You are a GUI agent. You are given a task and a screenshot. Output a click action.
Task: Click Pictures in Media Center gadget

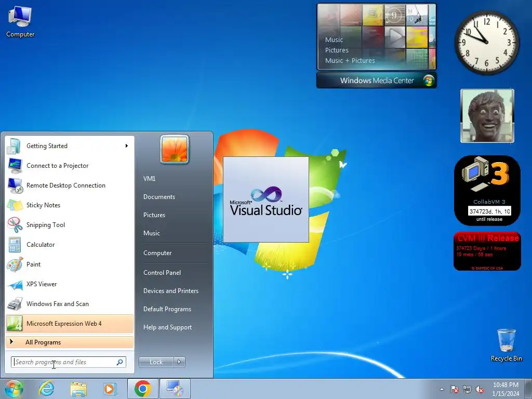point(337,50)
